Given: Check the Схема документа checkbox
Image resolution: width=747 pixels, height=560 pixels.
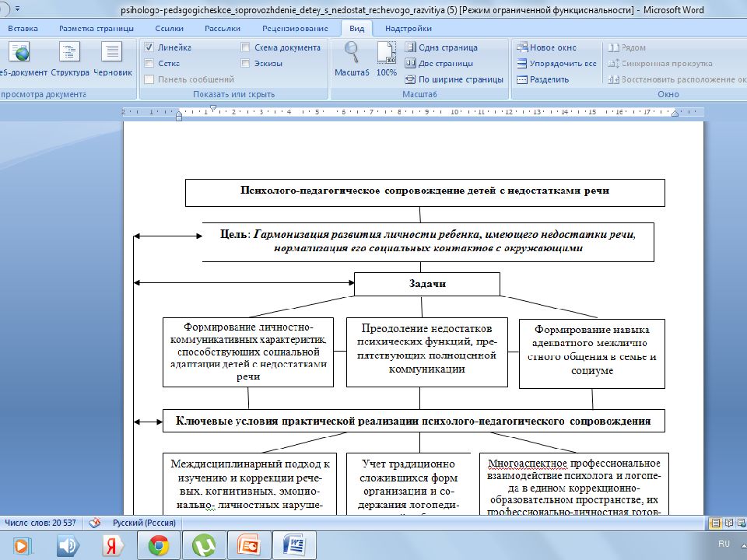Looking at the screenshot, I should click(245, 47).
